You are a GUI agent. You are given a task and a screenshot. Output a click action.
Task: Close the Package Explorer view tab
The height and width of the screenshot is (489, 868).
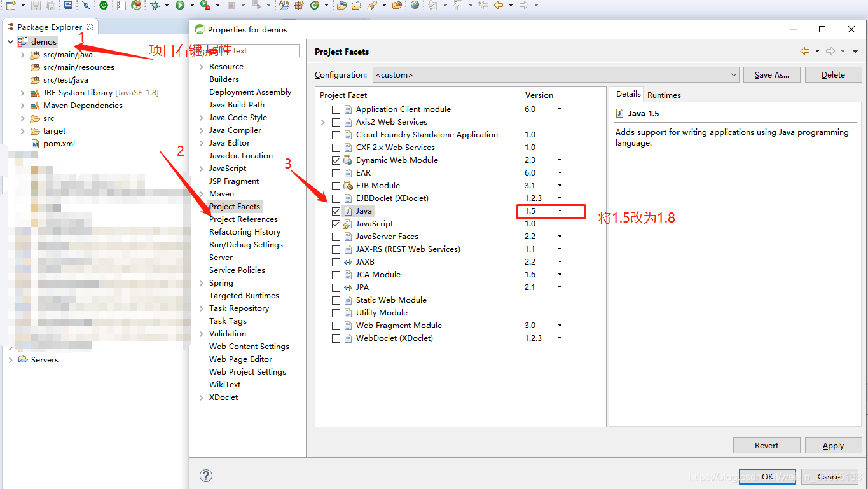coord(90,27)
